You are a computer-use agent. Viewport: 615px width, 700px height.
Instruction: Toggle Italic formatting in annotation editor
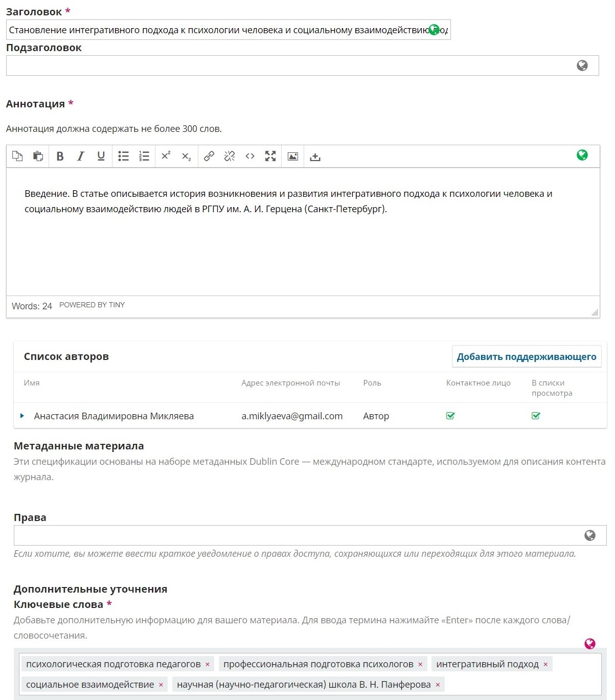(80, 156)
